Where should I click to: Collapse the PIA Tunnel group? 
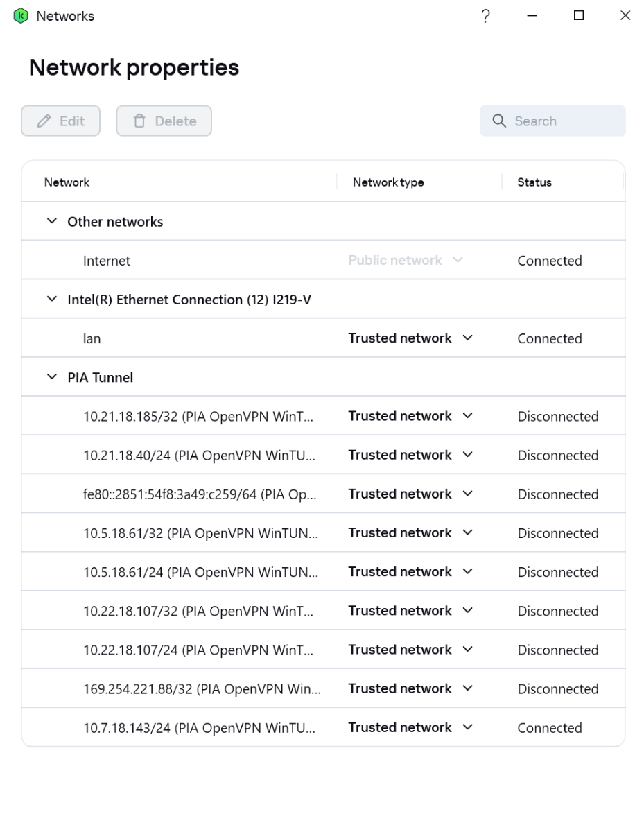tap(51, 377)
